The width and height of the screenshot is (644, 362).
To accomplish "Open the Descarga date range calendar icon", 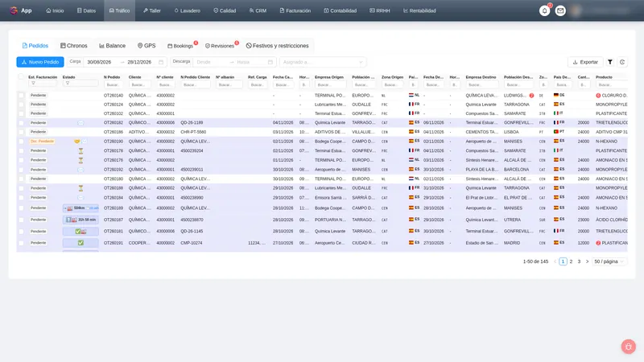I will pos(270,62).
